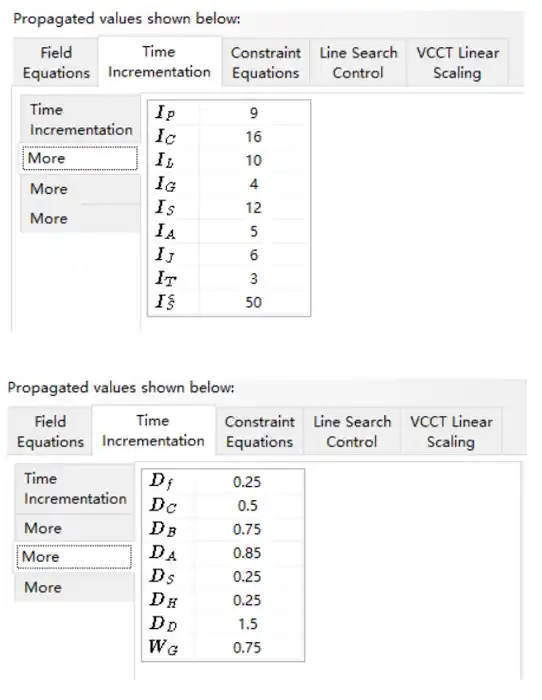Viewport: 542px width, 700px height.
Task: Open VCCT Linear Scaling tab in lower panel
Action: (x=451, y=431)
